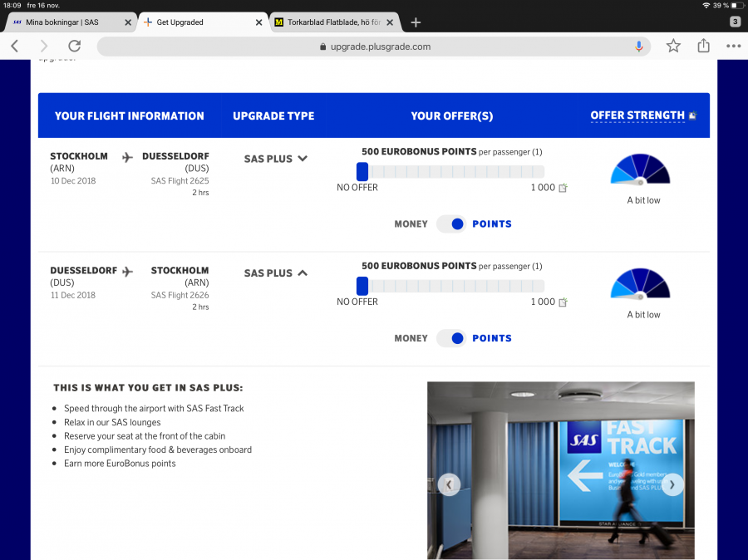Click the browser back arrow
Screen dimensions: 748x560
coord(15,47)
